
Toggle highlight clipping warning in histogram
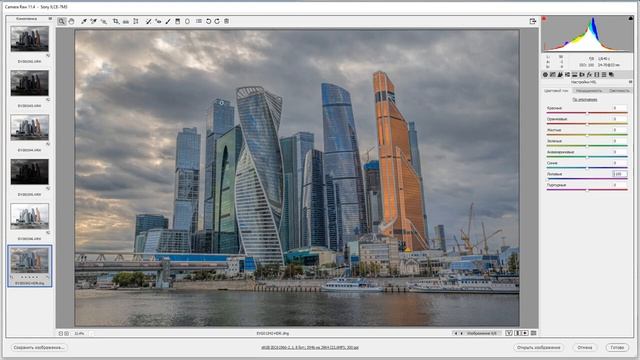coord(631,18)
